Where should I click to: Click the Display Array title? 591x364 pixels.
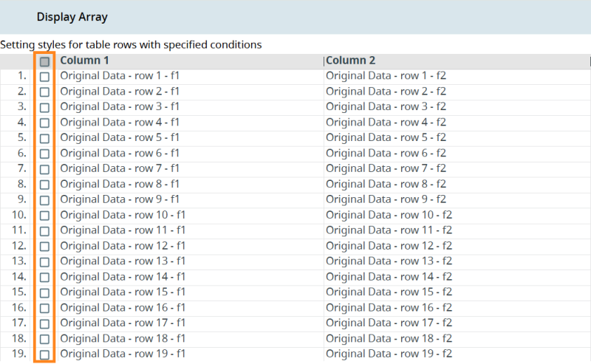coord(72,16)
